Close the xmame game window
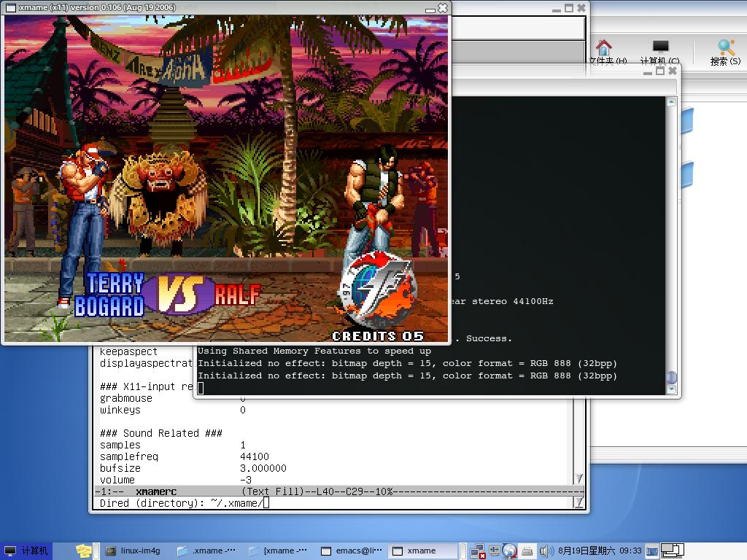 443,8
